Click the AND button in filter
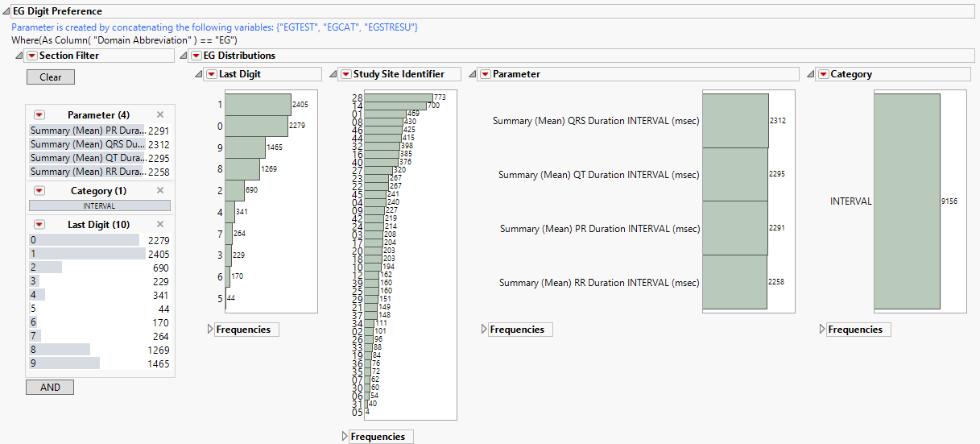Image resolution: width=980 pixels, height=444 pixels. tap(50, 388)
